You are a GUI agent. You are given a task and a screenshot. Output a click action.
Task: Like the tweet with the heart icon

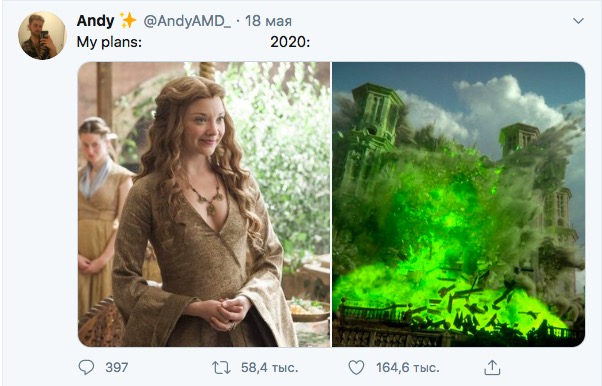click(x=356, y=367)
